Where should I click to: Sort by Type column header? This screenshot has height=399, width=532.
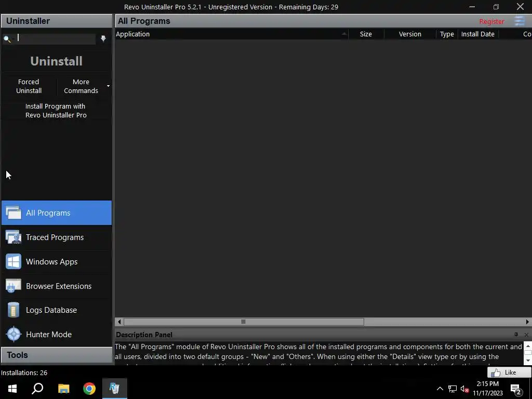[x=447, y=34]
